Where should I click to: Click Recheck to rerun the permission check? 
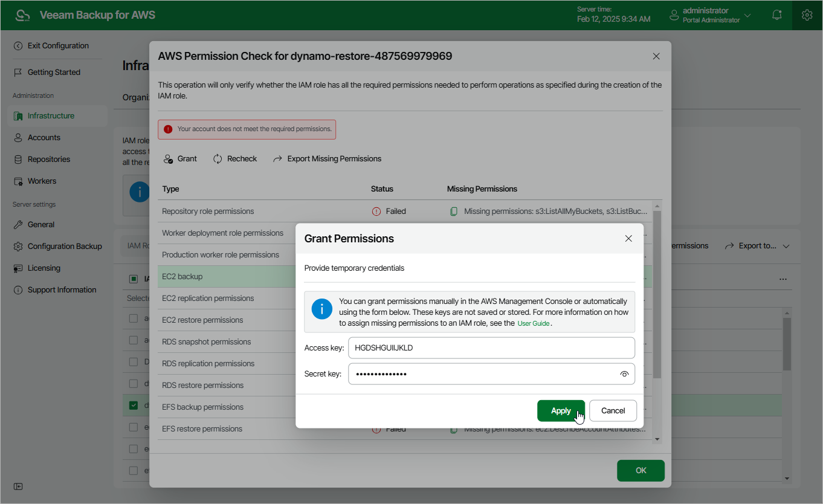click(x=235, y=159)
